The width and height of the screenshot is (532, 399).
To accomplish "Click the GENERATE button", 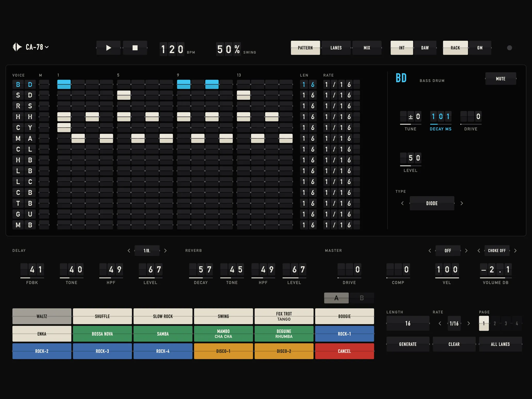I will click(408, 344).
